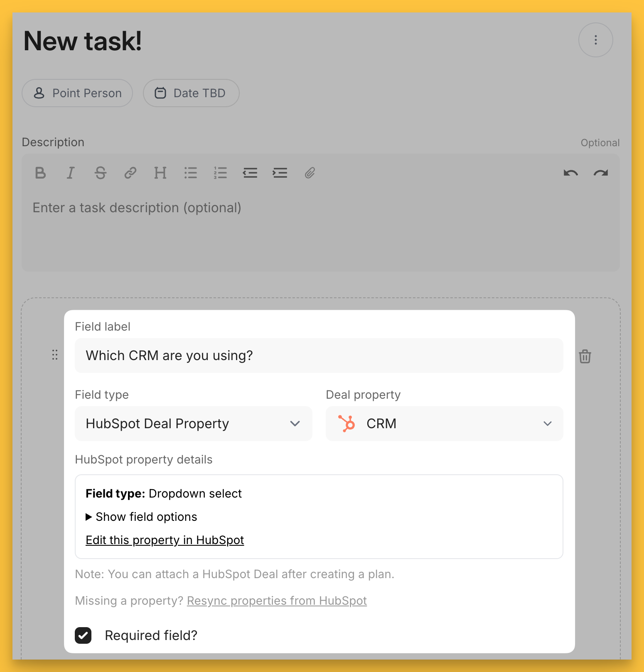Toggle strikethrough text formatting
This screenshot has width=644, height=672.
tap(101, 173)
